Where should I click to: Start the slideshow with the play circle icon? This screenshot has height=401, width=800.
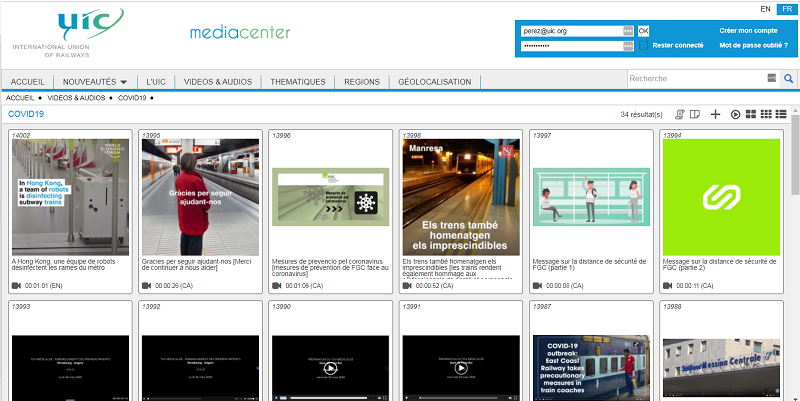735,114
